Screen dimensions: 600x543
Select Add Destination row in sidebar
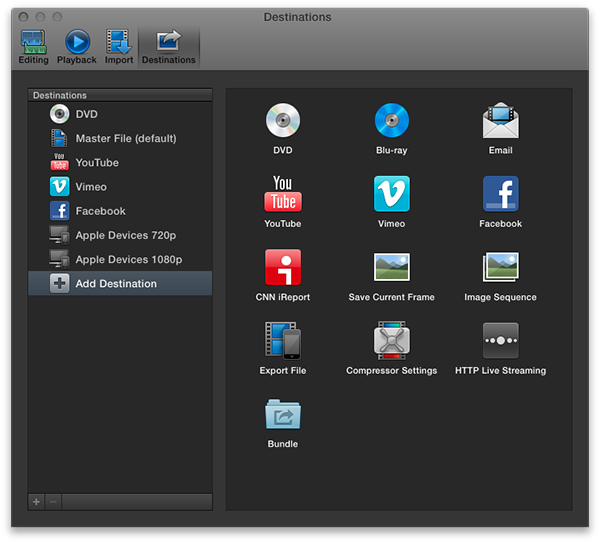[120, 284]
